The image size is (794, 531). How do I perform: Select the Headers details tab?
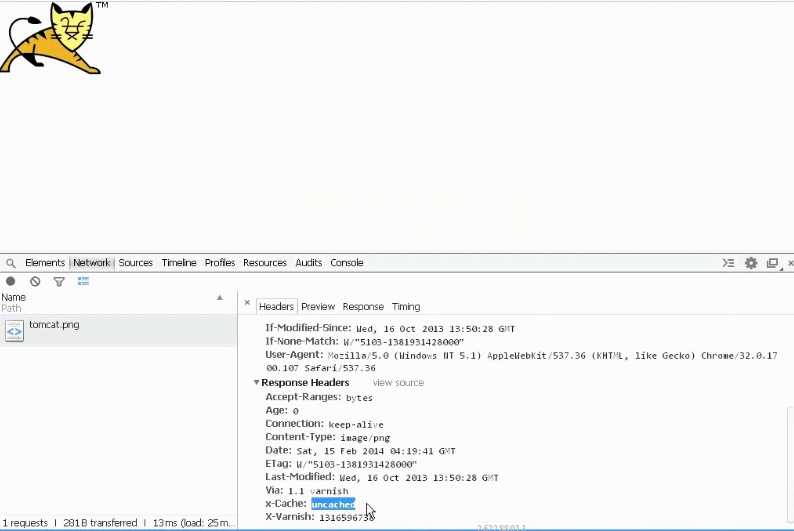click(276, 307)
